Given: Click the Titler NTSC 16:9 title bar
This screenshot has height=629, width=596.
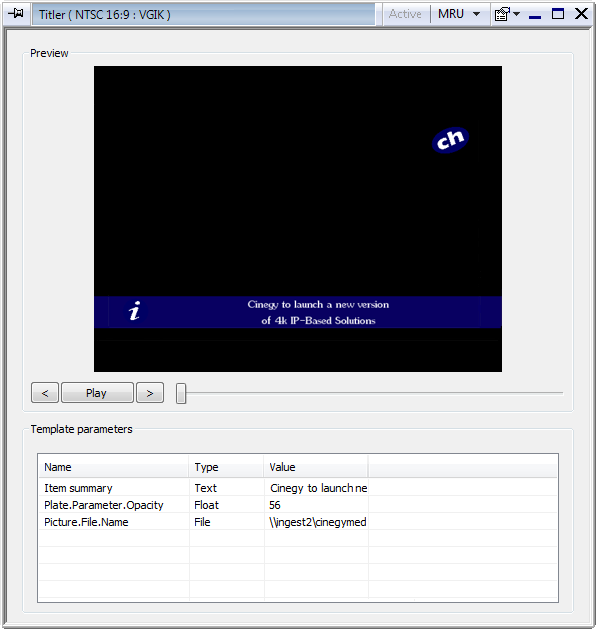Looking at the screenshot, I should (204, 14).
